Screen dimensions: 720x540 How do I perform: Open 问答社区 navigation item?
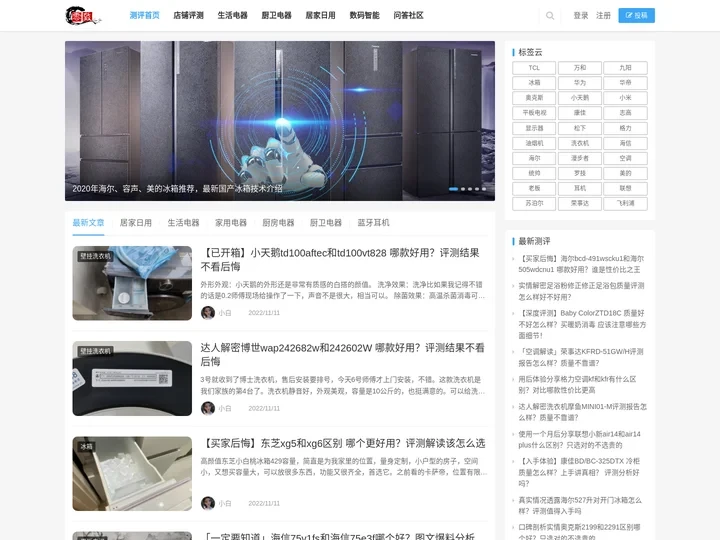pos(409,16)
